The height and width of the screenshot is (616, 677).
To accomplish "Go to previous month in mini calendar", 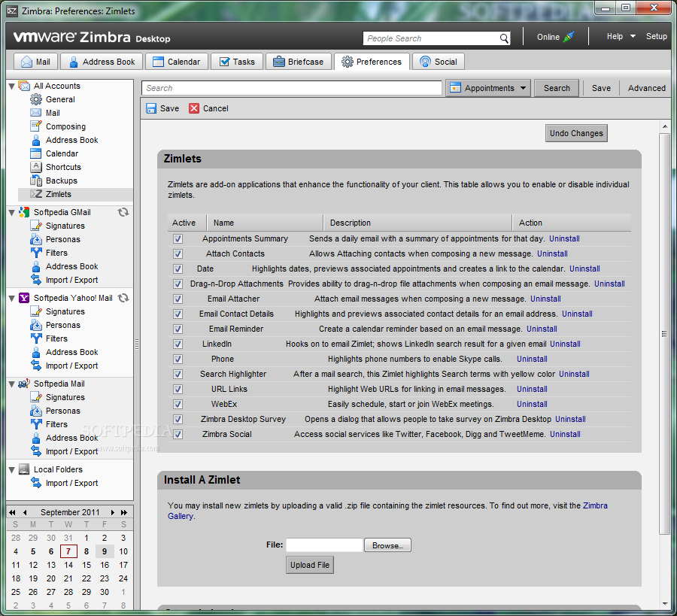I will tap(25, 512).
